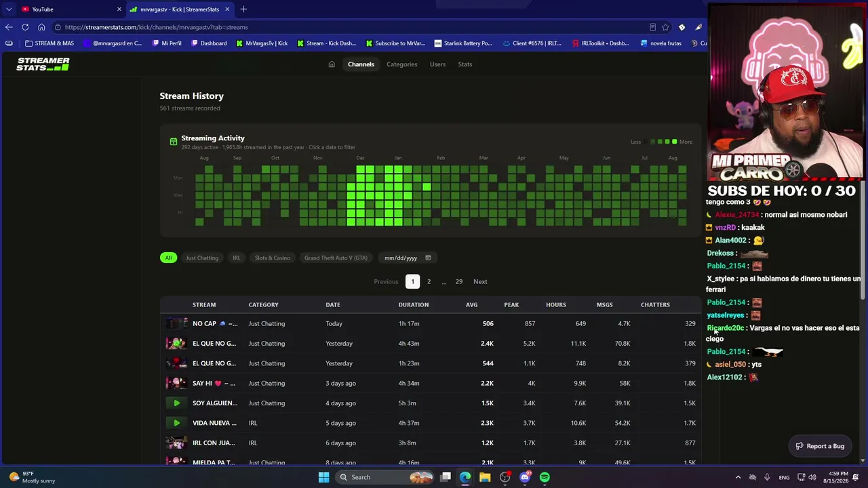
Task: Open the Windows Start menu
Action: click(323, 477)
